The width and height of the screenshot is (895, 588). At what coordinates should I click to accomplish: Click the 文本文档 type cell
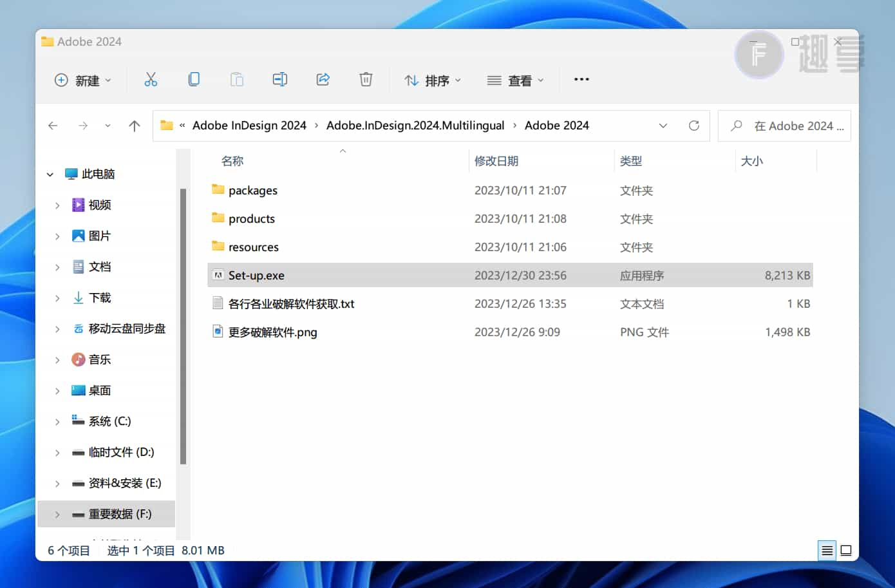point(642,303)
